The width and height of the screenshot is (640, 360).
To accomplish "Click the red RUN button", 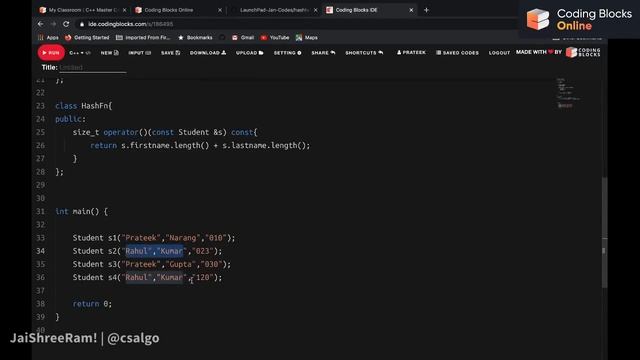I will point(51,53).
